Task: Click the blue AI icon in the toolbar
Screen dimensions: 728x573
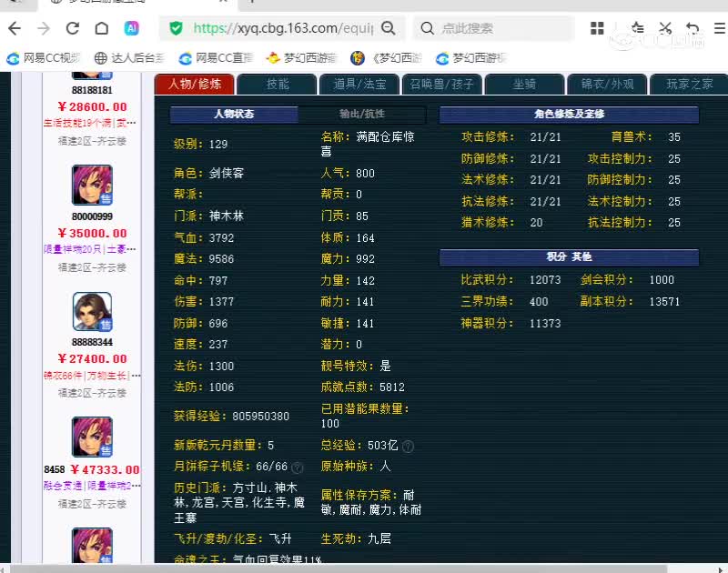Action: click(130, 29)
